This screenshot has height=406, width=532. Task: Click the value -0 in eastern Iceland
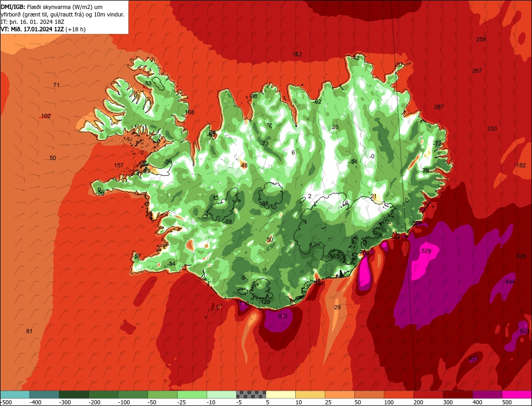371,156
